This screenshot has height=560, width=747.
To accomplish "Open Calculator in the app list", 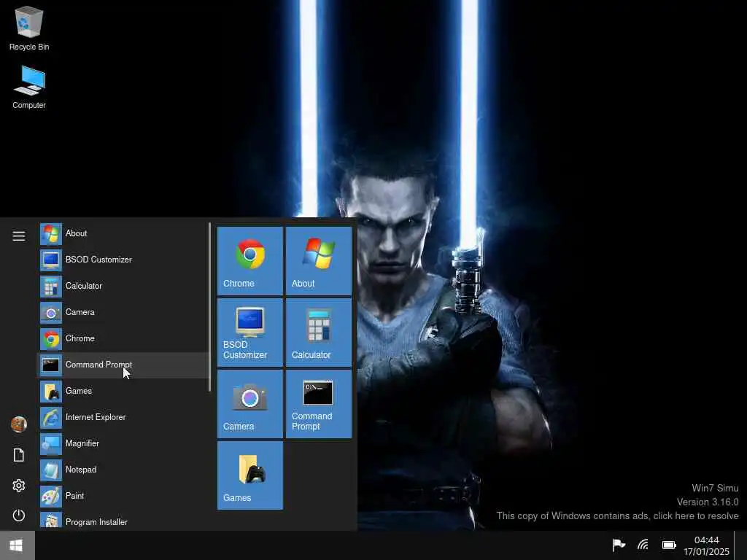I will point(123,286).
